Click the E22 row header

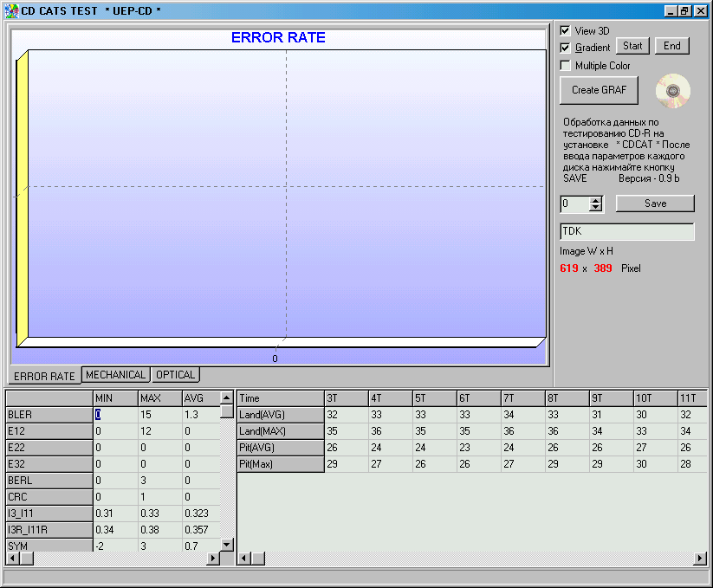[x=49, y=448]
